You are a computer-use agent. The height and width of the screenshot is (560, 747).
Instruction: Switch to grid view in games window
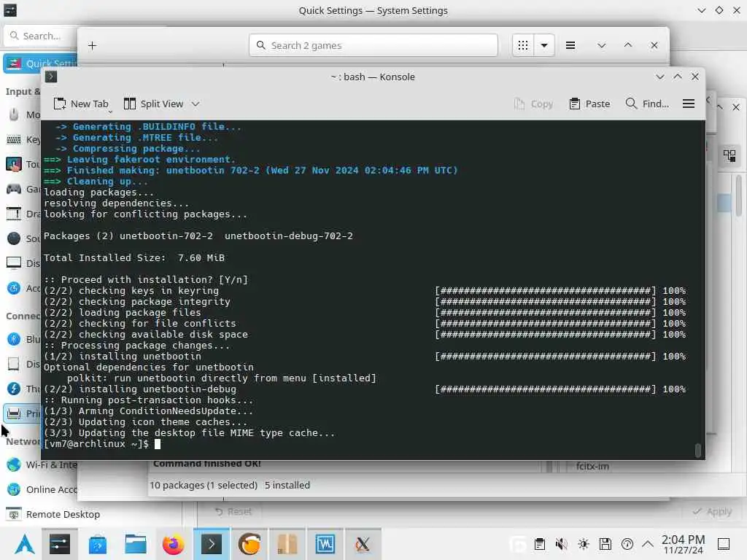pyautogui.click(x=523, y=46)
